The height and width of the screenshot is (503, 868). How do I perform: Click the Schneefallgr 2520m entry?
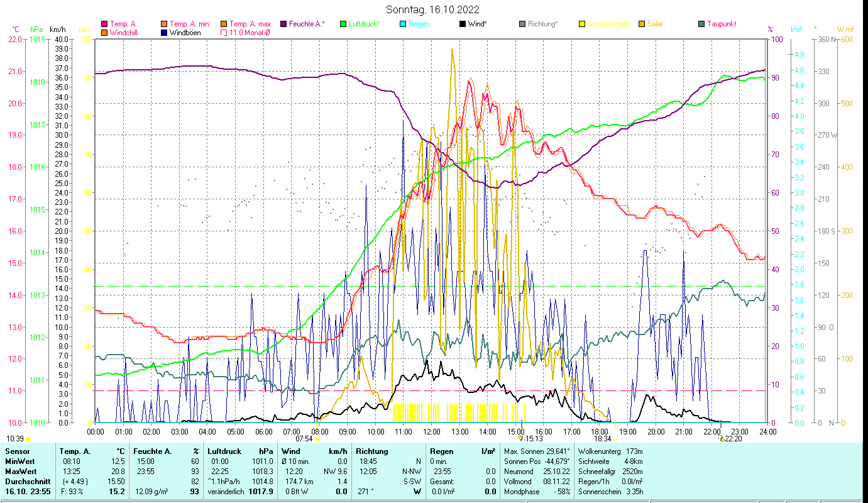[x=610, y=470]
